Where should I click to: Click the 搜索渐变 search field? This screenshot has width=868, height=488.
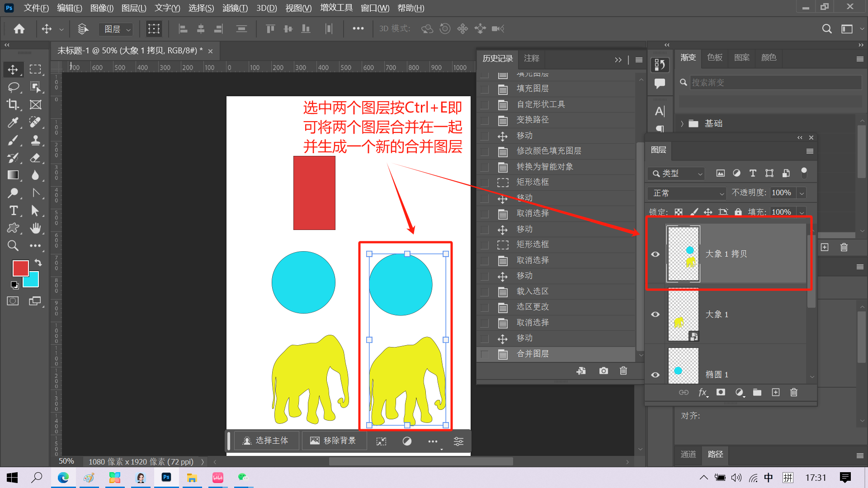(x=775, y=82)
